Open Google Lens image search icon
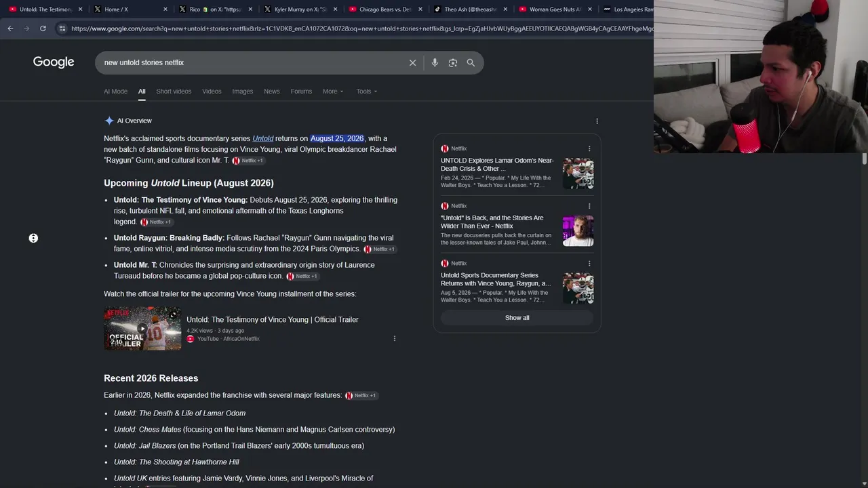Viewport: 868px width, 488px height. coord(453,62)
